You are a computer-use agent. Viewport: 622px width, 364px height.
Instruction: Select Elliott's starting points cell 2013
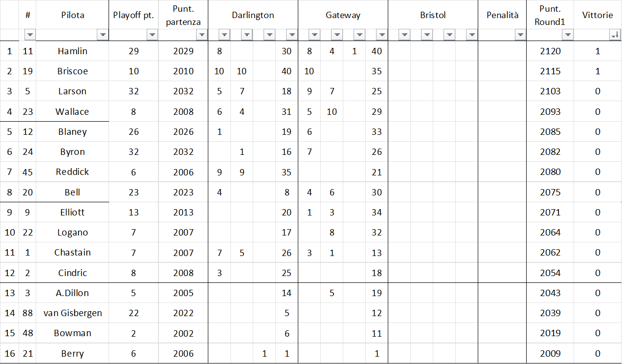183,212
